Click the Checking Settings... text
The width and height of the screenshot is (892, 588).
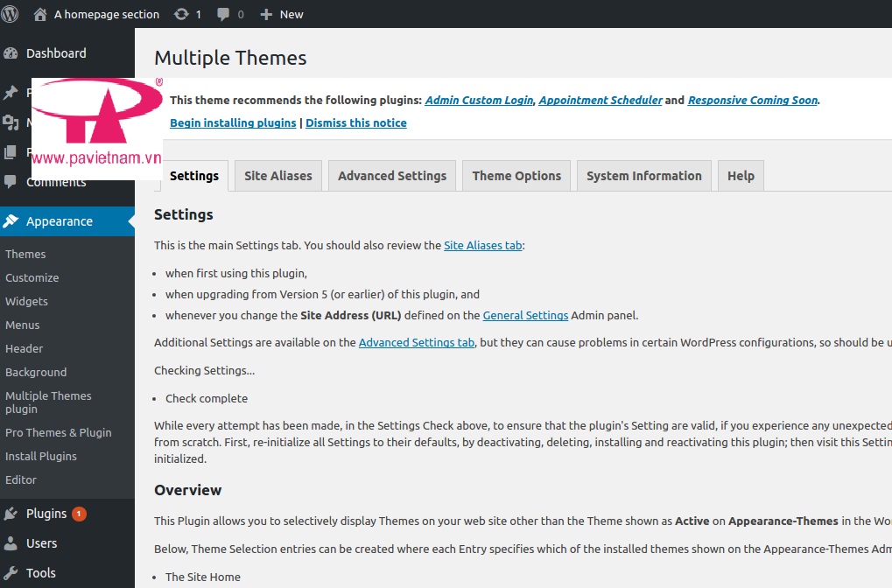(x=204, y=371)
